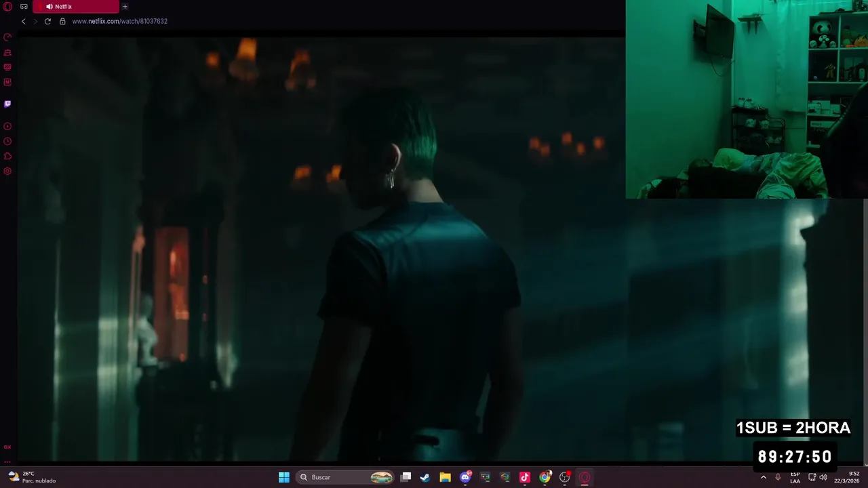The width and height of the screenshot is (868, 488).
Task: Open Google Chrome on taskbar
Action: [545, 477]
